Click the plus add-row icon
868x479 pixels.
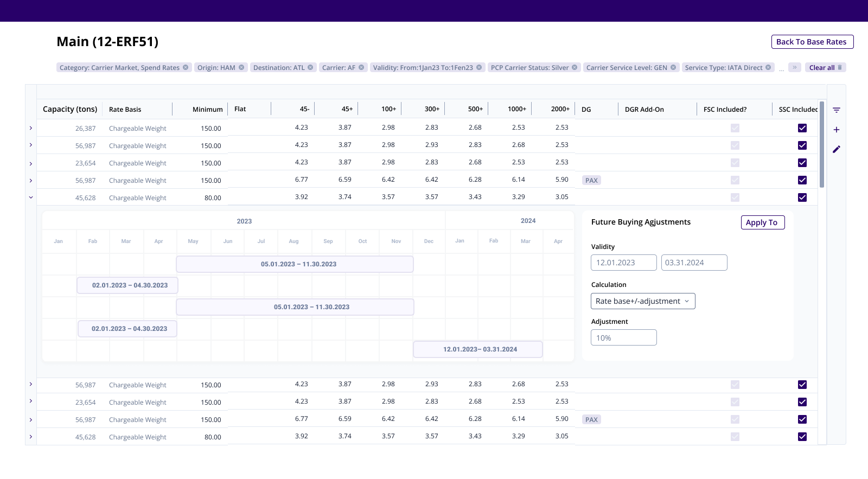837,130
